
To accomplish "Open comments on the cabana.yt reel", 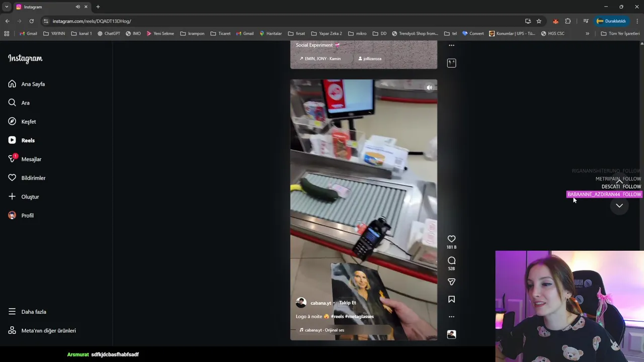I will (x=451, y=260).
